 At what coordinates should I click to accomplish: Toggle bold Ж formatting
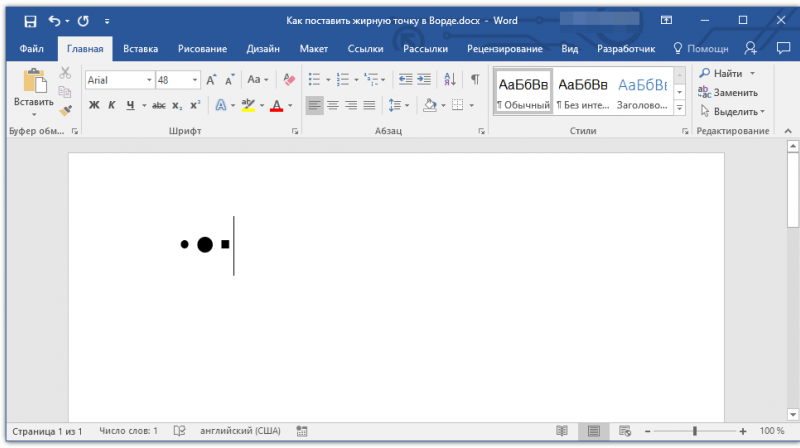[x=94, y=105]
